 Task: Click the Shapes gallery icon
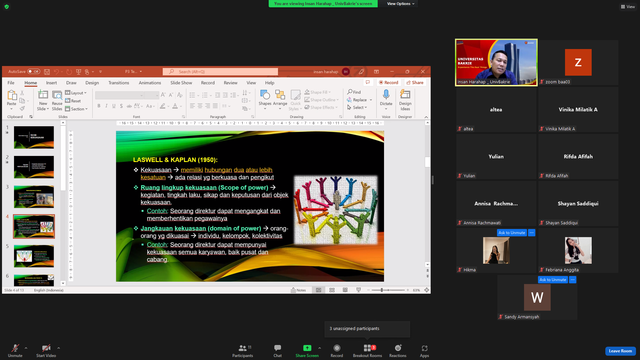point(265,96)
